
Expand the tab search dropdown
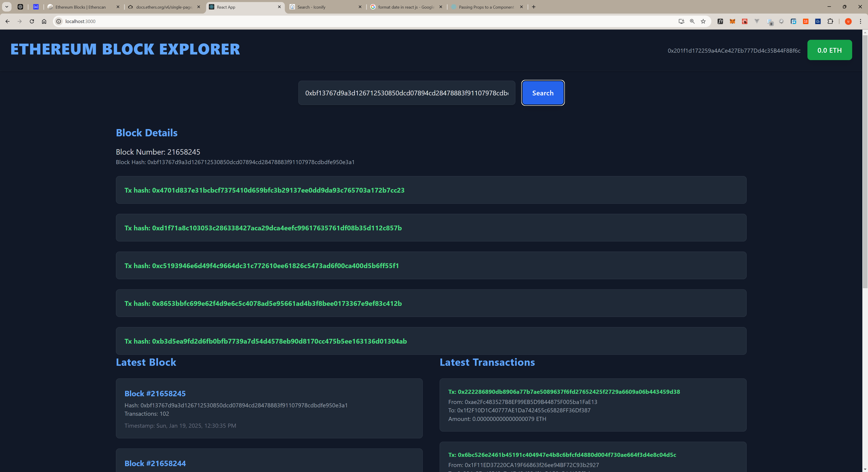click(x=6, y=7)
